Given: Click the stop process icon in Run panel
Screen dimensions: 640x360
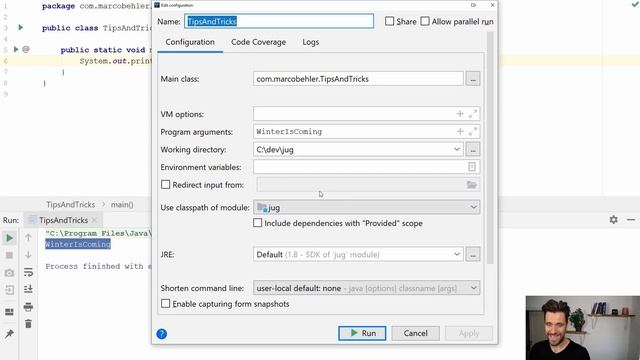Looking at the screenshot, I should tap(9, 256).
